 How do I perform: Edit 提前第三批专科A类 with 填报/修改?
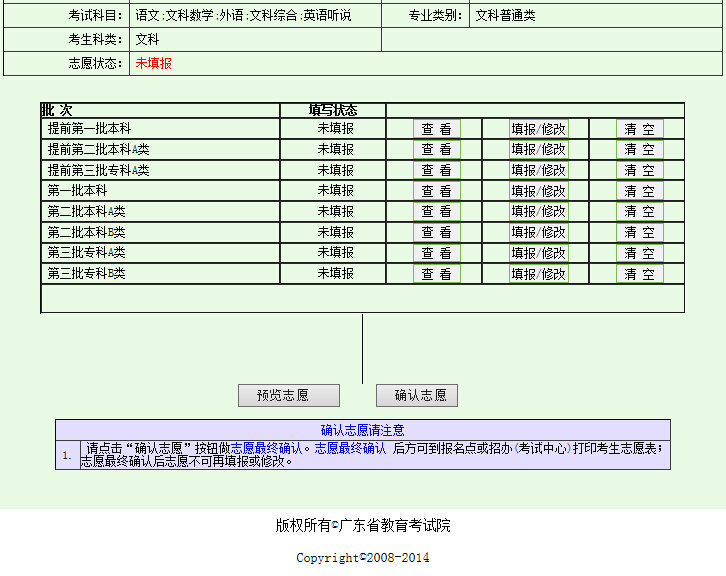[x=538, y=171]
